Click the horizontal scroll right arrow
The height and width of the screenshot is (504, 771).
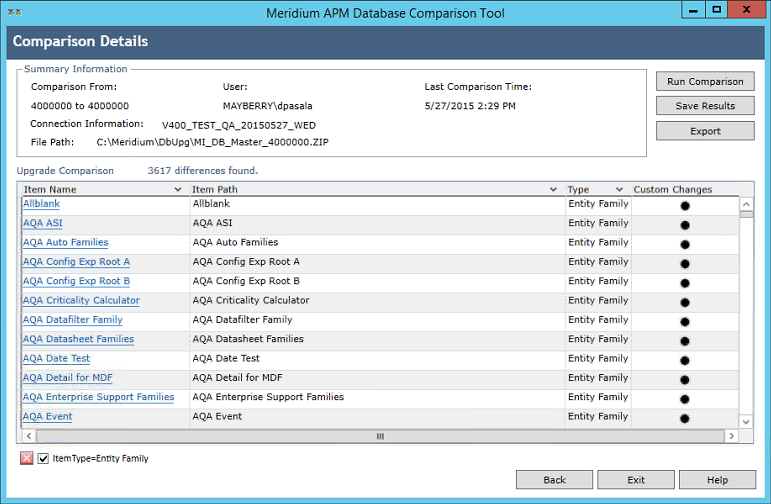click(731, 436)
